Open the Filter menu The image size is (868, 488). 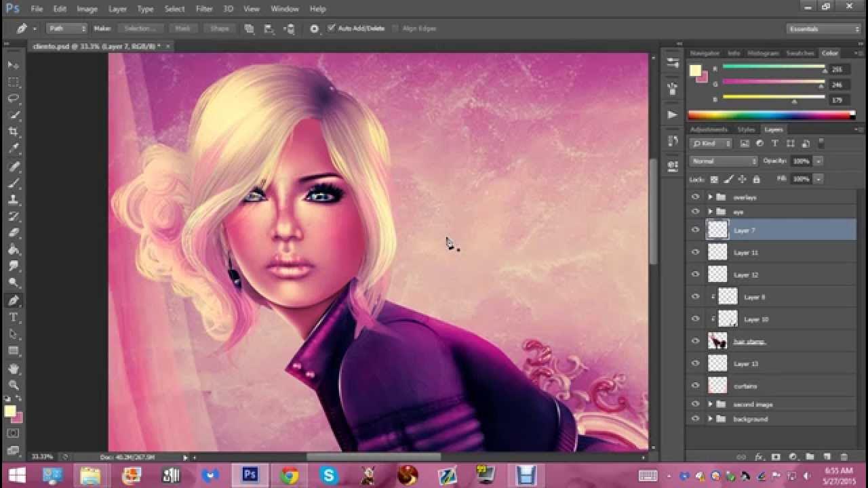[x=204, y=9]
